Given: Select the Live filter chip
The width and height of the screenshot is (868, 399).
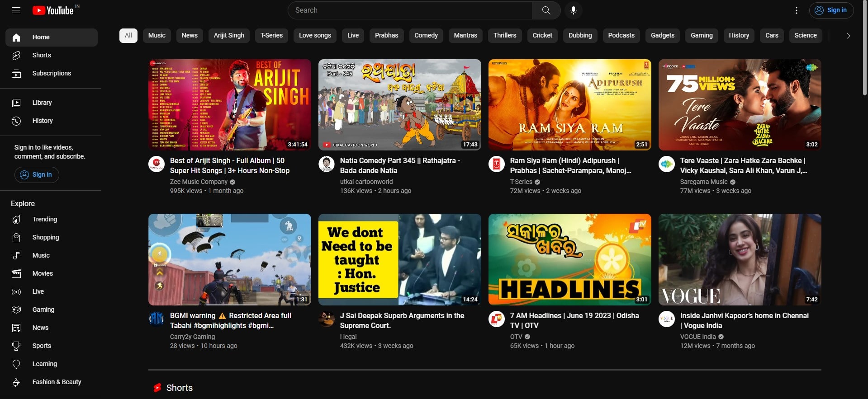Looking at the screenshot, I should point(353,35).
